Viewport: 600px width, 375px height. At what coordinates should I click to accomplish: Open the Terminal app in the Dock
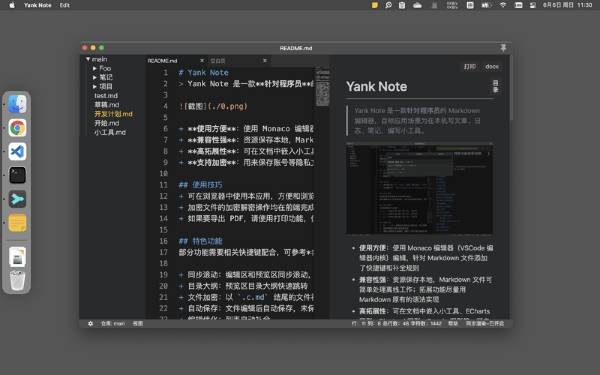point(18,175)
